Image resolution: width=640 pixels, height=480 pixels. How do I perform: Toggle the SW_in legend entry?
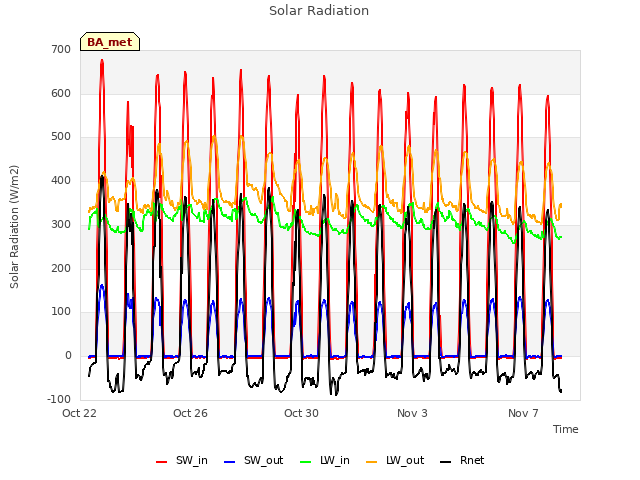[x=182, y=460]
